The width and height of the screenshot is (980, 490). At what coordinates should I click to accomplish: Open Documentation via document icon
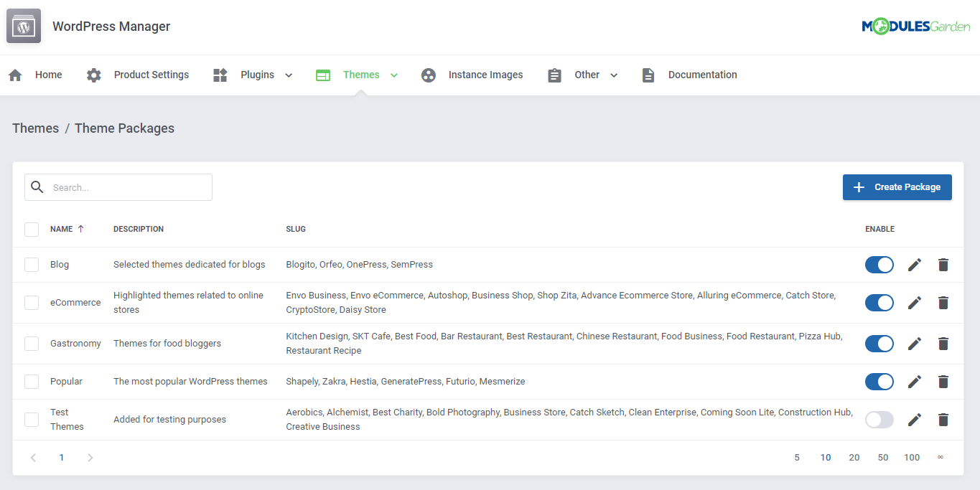648,75
